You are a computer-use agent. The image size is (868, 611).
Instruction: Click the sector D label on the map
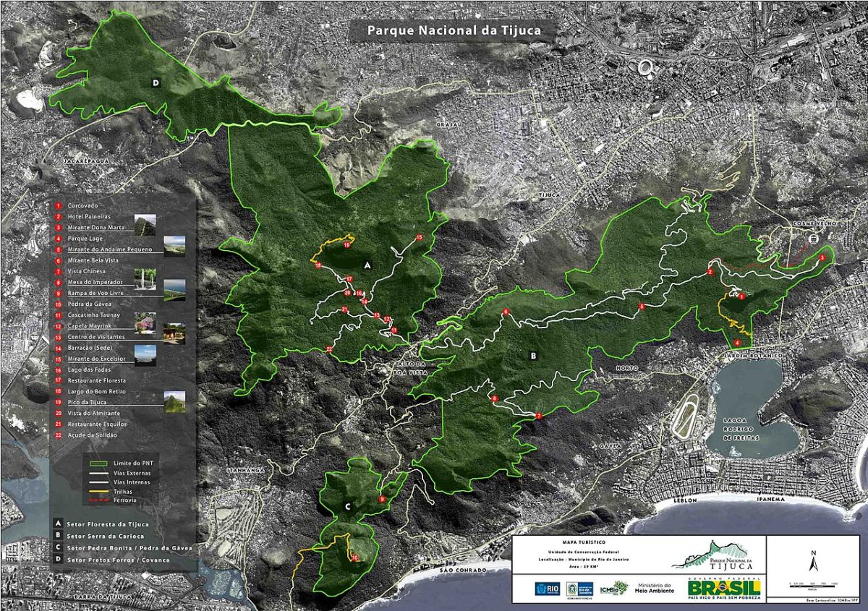click(x=156, y=83)
